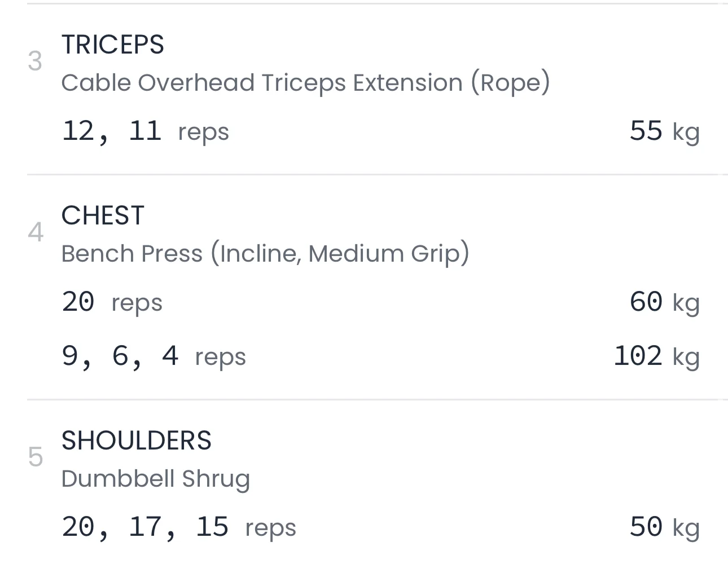728x577 pixels.
Task: Open Bench Press (Incline, Medium Grip) exercise
Action: point(265,254)
